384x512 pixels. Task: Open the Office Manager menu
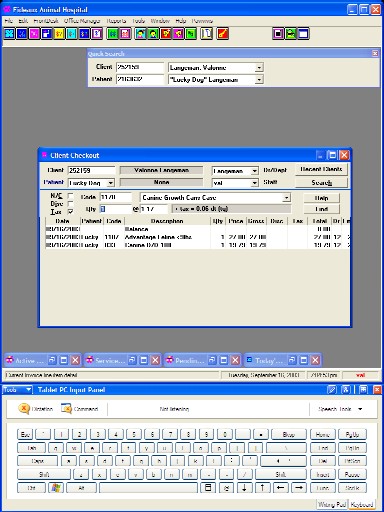(x=82, y=21)
